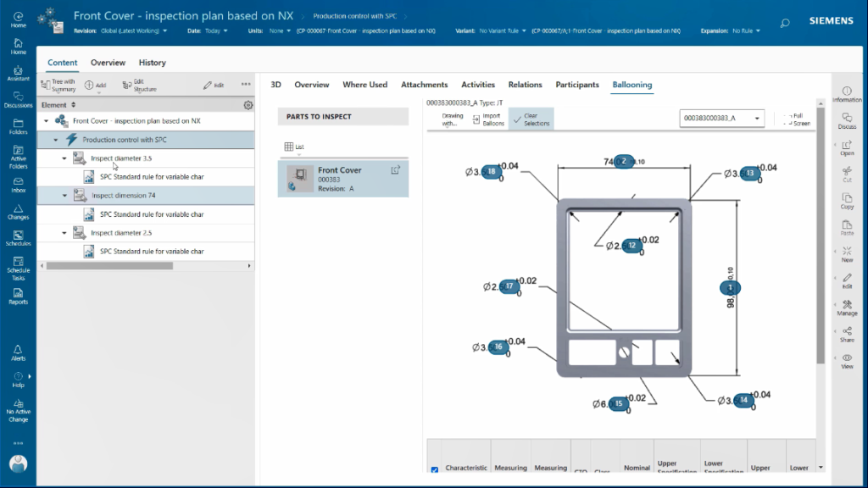Open the Variant rule dropdown
Image resolution: width=868 pixels, height=488 pixels.
tap(503, 31)
